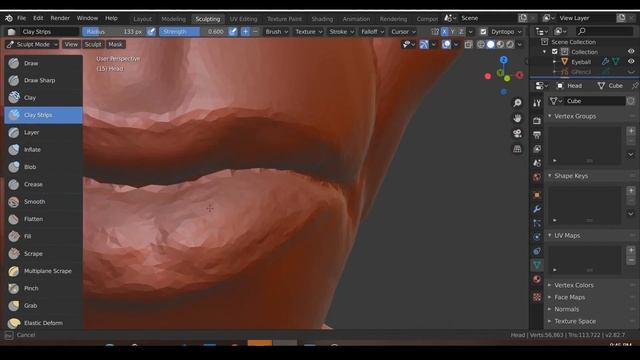Image resolution: width=640 pixels, height=360 pixels.
Task: Toggle Collection visibility eye icon
Action: pos(631,52)
